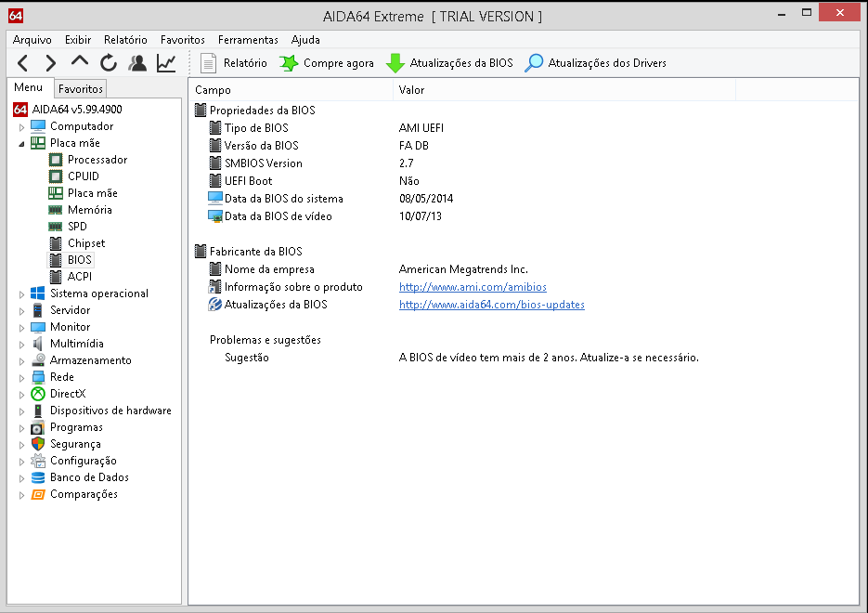Select the Data da BIOS de vídeo row
The image size is (868, 613).
tap(524, 216)
